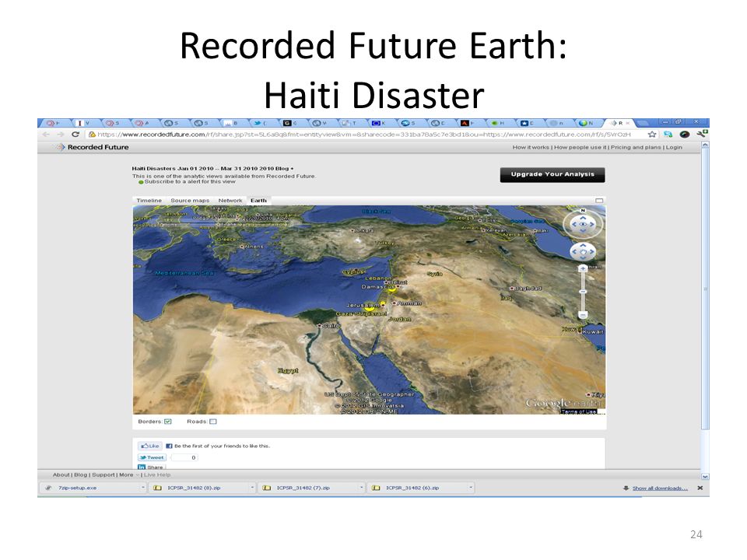
Task: Click the green Subscribe alert dot
Action: point(141,182)
